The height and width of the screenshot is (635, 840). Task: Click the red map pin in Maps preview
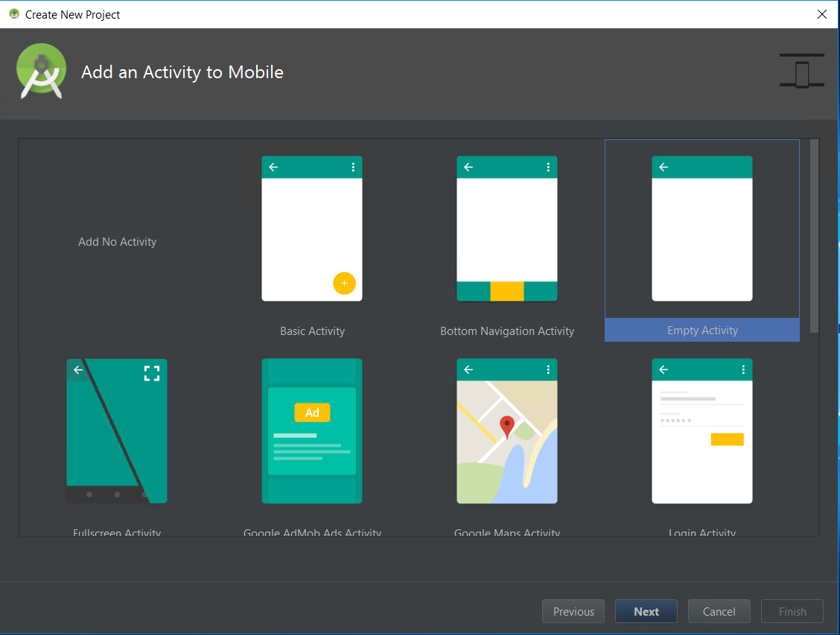[x=507, y=427]
